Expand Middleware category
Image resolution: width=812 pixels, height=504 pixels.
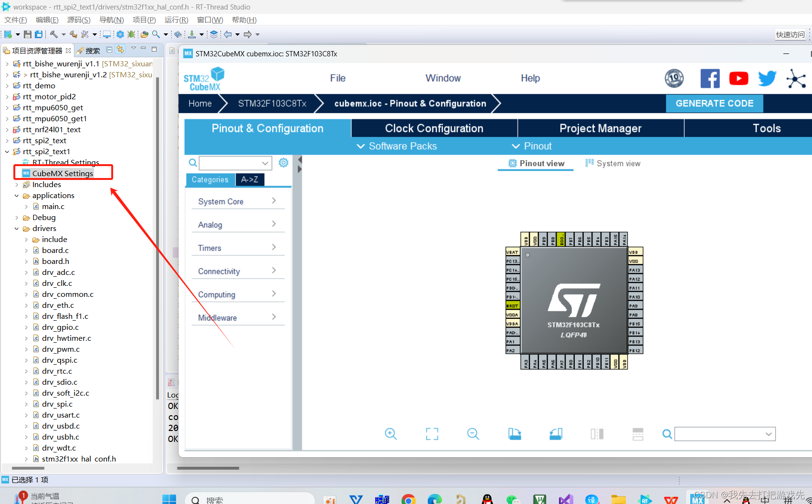pyautogui.click(x=238, y=318)
